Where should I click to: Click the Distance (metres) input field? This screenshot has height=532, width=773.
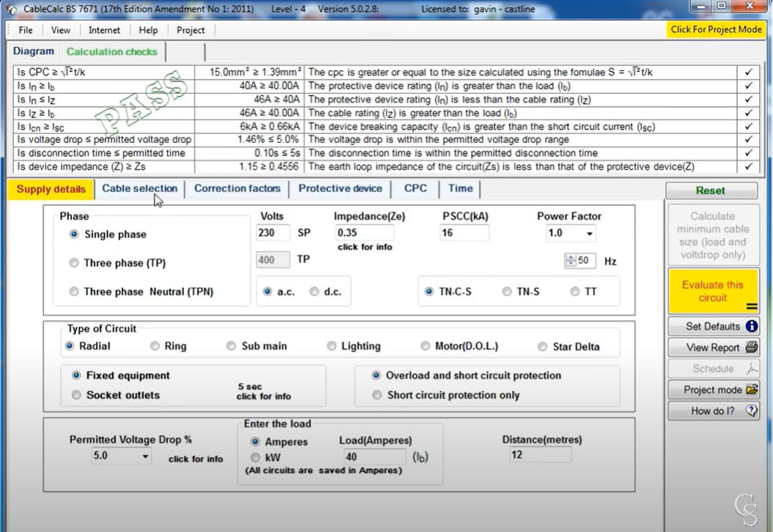pyautogui.click(x=541, y=455)
